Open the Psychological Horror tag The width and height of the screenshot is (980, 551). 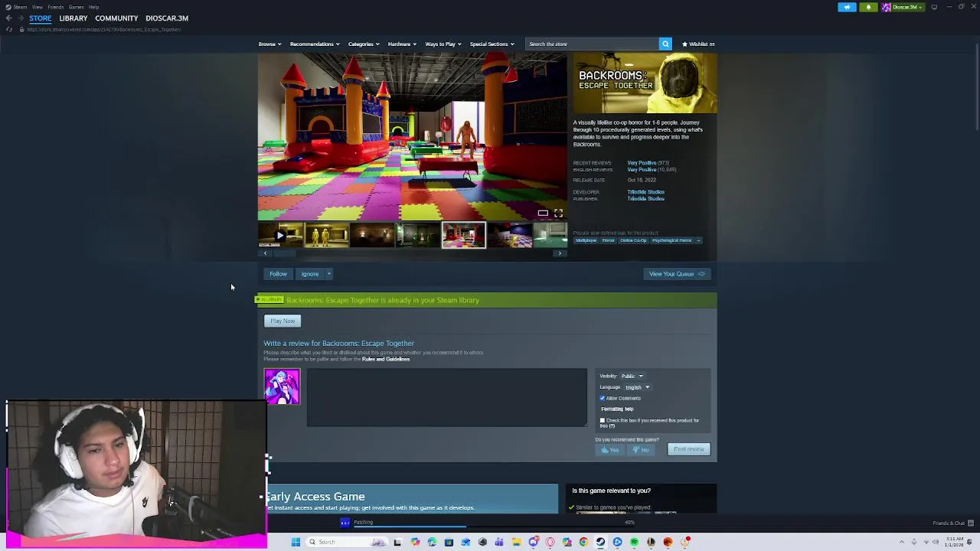tap(671, 240)
